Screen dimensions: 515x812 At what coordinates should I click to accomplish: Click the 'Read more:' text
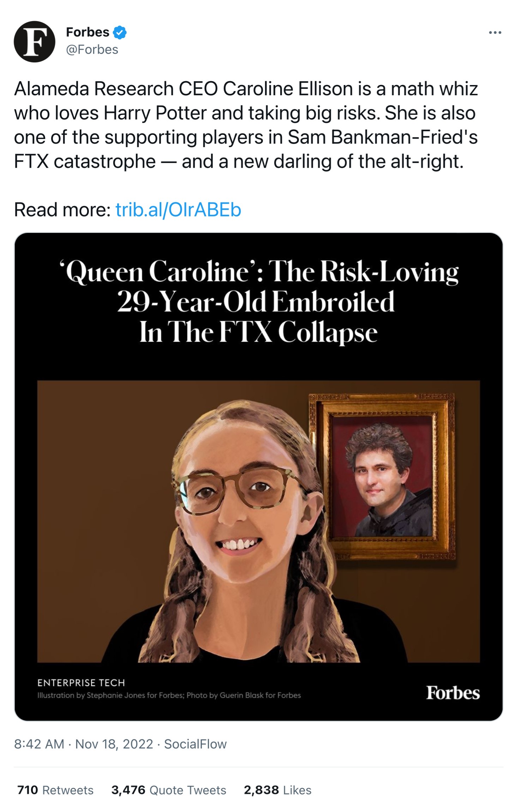[x=62, y=210]
